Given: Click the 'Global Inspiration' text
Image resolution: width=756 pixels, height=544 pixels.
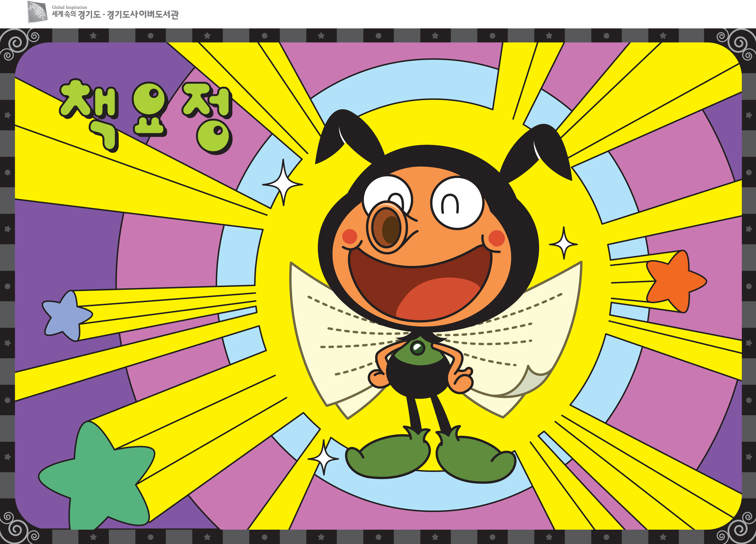Looking at the screenshot, I should (x=69, y=7).
